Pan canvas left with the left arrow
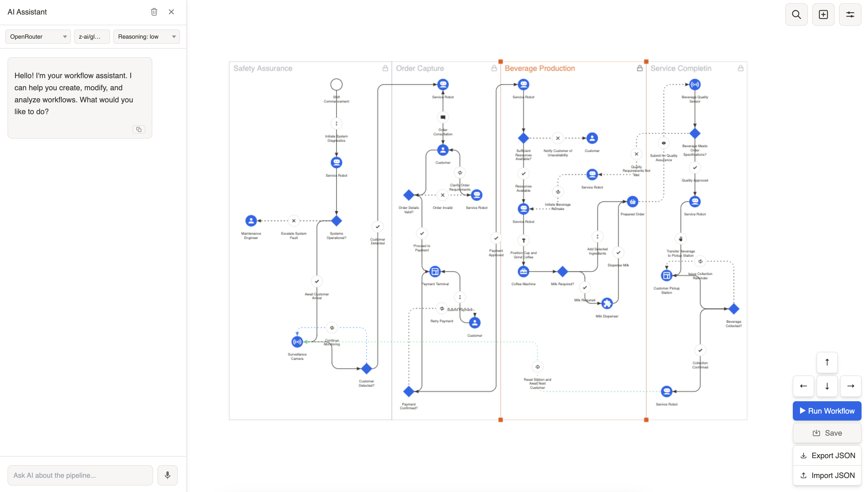Screen dimensions: 868x492 (803, 386)
